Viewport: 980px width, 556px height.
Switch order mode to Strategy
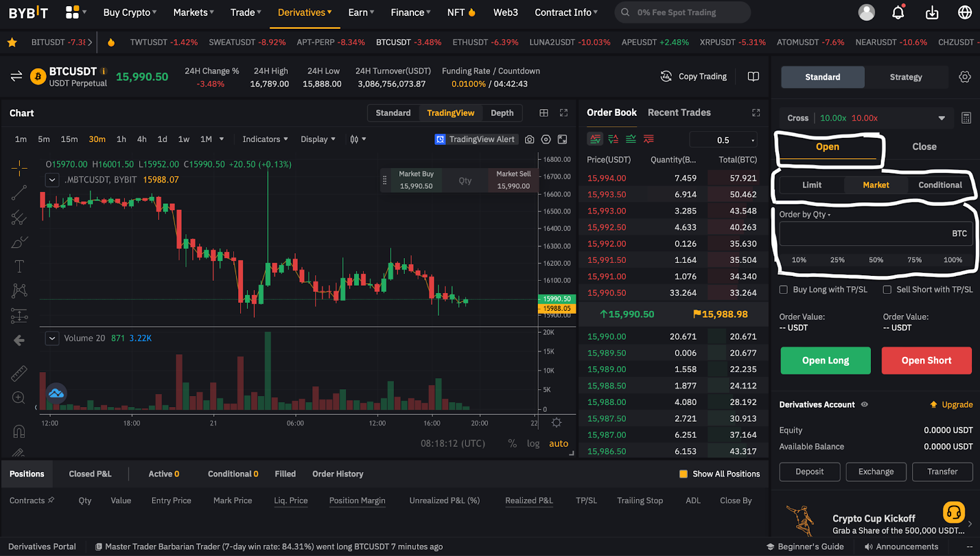click(x=906, y=77)
